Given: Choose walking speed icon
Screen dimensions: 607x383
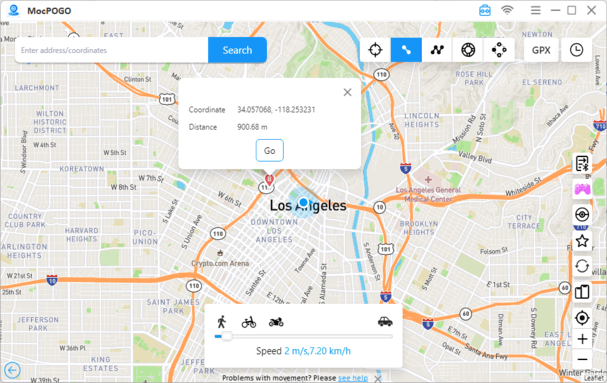Looking at the screenshot, I should point(222,322).
